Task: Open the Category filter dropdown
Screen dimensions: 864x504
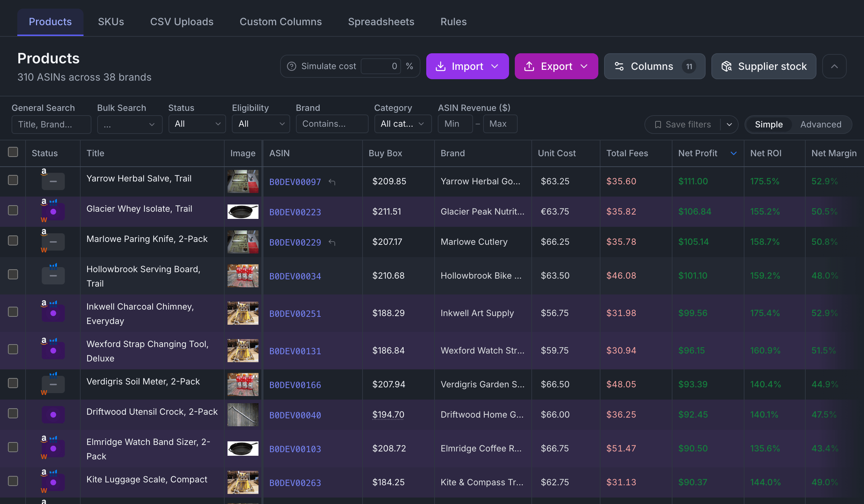Action: coord(403,124)
